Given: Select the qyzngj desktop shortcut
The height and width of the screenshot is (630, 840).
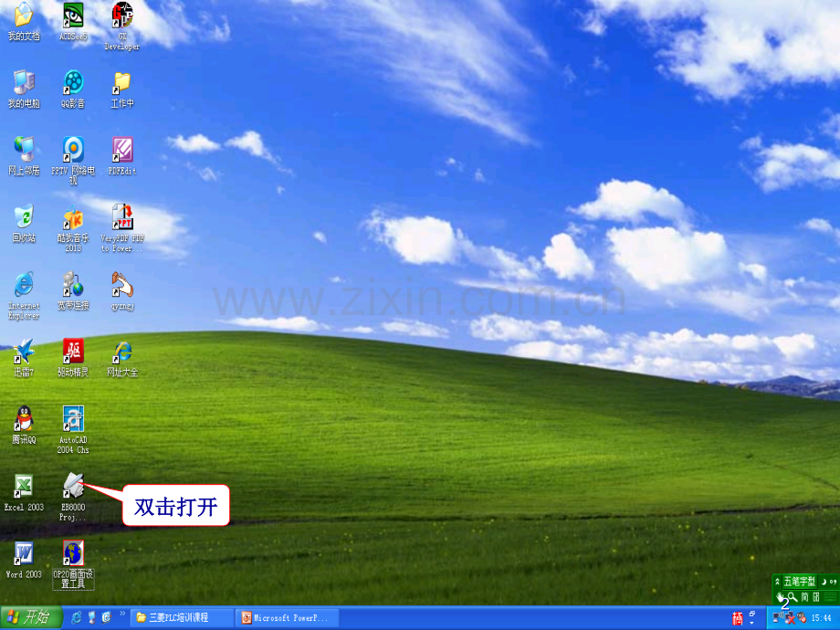Looking at the screenshot, I should tap(122, 291).
